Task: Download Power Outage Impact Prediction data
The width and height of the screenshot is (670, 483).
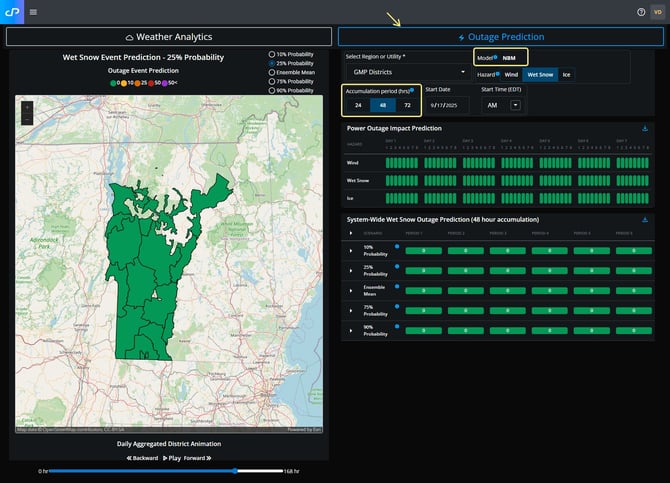Action: [x=645, y=129]
